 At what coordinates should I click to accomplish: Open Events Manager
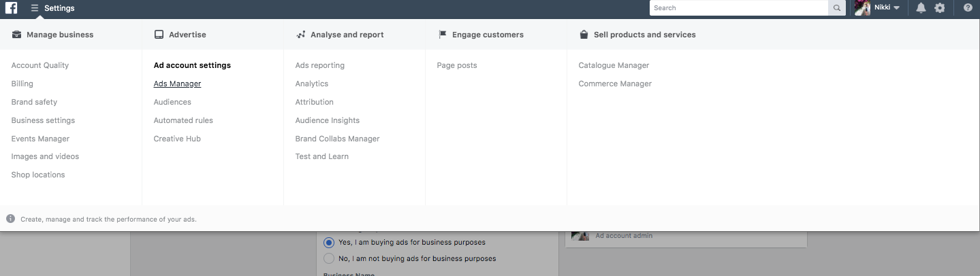(40, 139)
